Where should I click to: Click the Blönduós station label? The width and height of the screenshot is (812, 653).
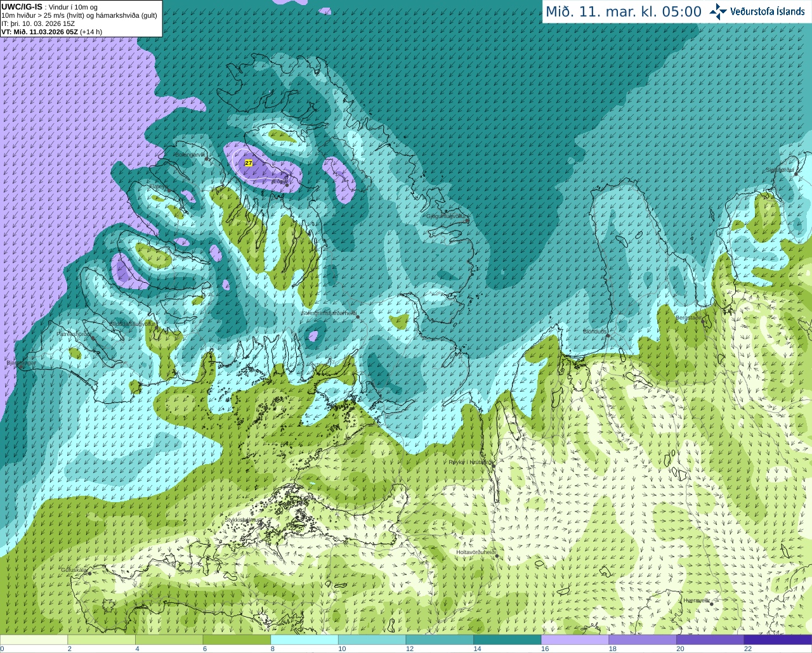pyautogui.click(x=596, y=332)
